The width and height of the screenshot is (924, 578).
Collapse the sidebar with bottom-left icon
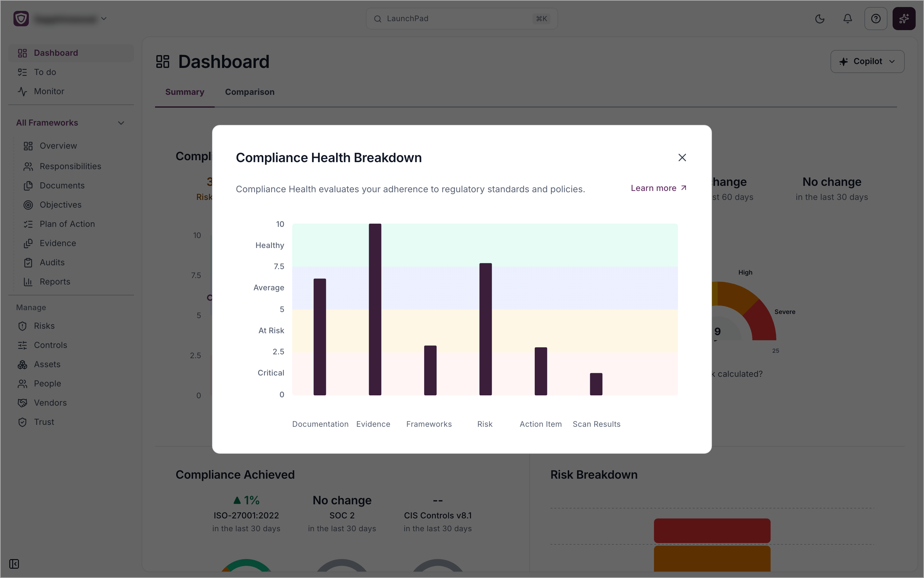[14, 564]
